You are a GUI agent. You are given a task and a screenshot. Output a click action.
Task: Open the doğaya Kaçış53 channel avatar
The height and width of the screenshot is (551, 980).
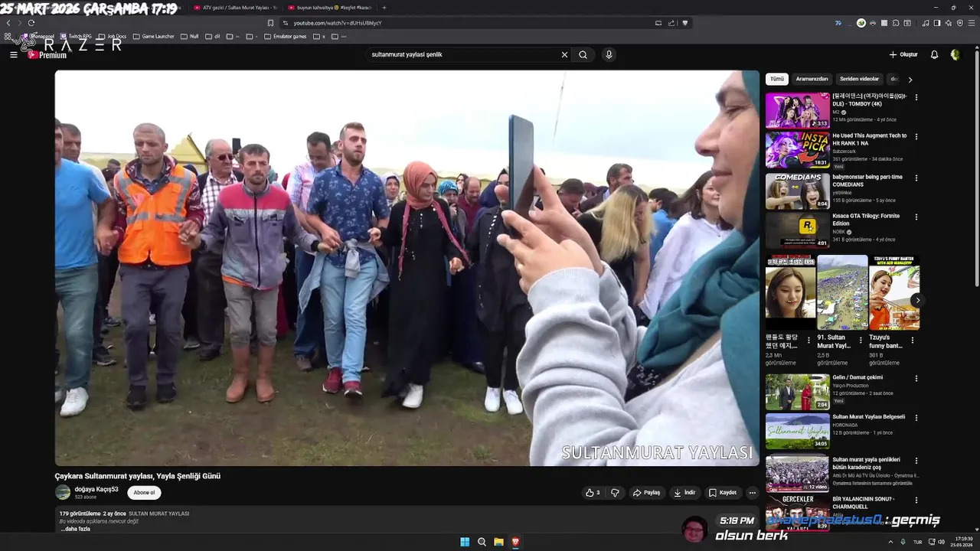[x=63, y=492]
